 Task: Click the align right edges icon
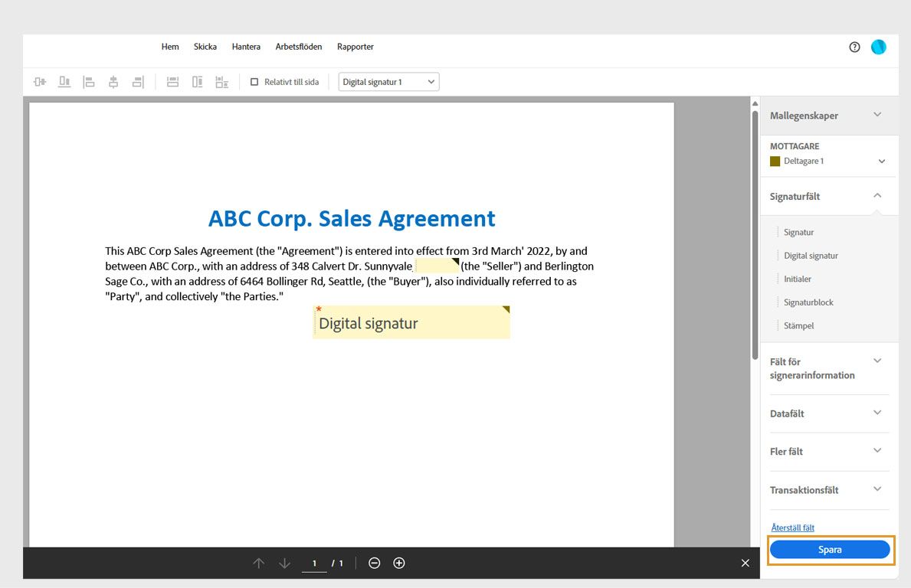[x=138, y=82]
